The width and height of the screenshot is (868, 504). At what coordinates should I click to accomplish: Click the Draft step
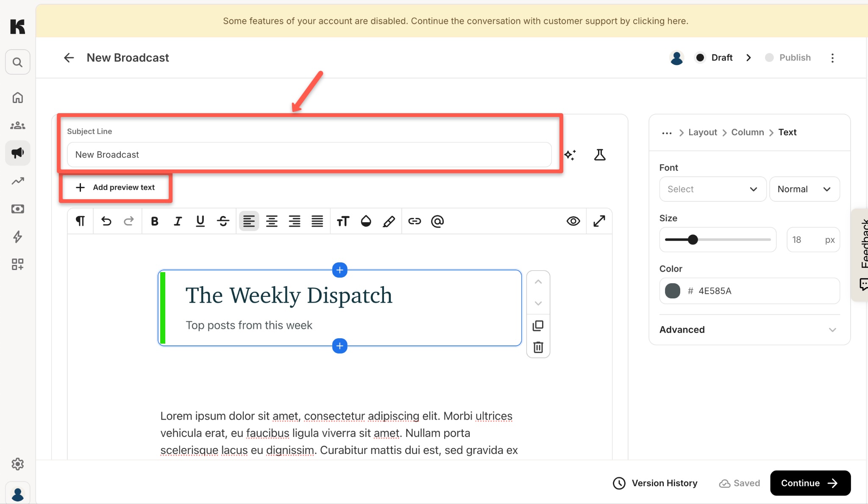[714, 58]
